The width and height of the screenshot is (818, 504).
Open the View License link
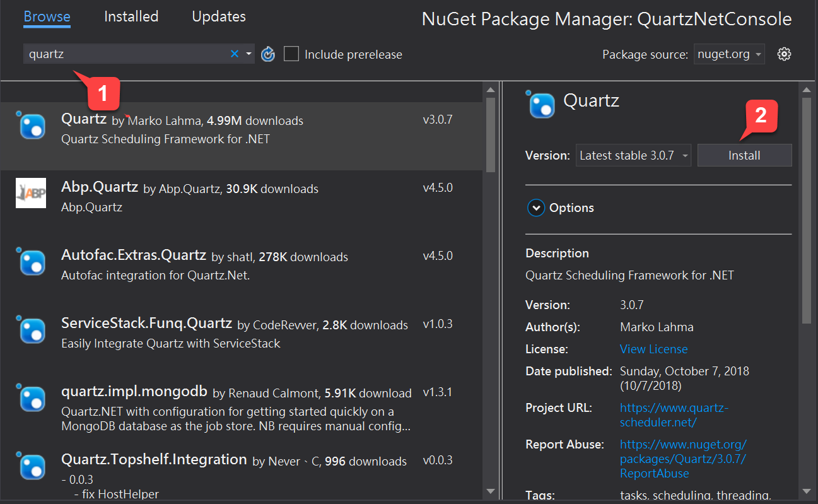(653, 349)
